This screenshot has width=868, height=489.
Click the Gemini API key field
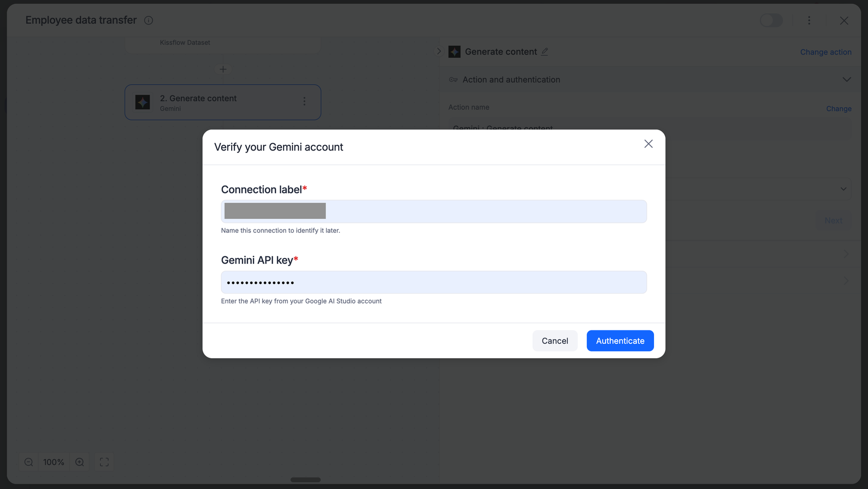pyautogui.click(x=434, y=282)
